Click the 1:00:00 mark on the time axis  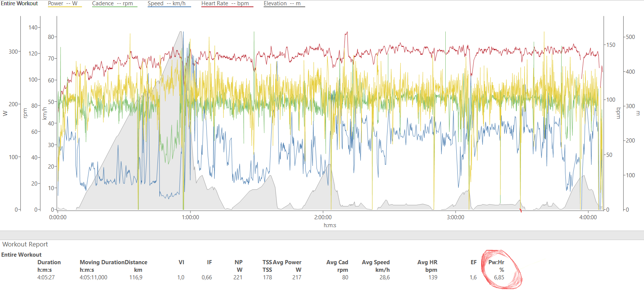(190, 217)
